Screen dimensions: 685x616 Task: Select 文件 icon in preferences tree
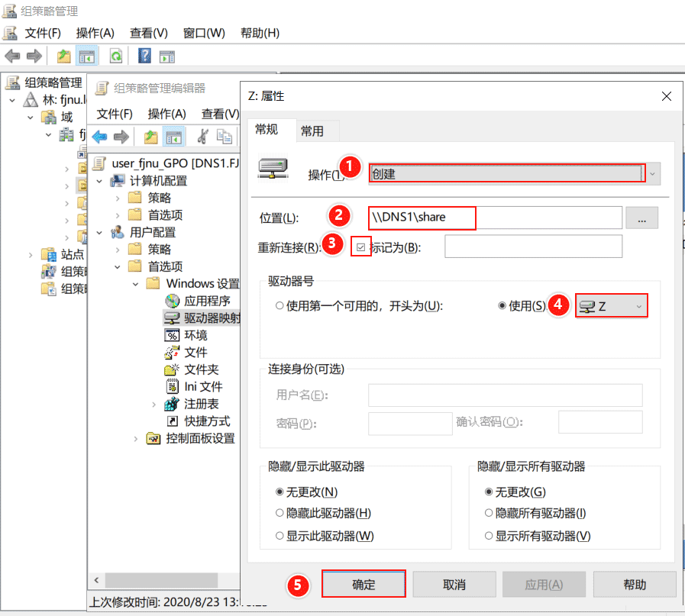172,353
